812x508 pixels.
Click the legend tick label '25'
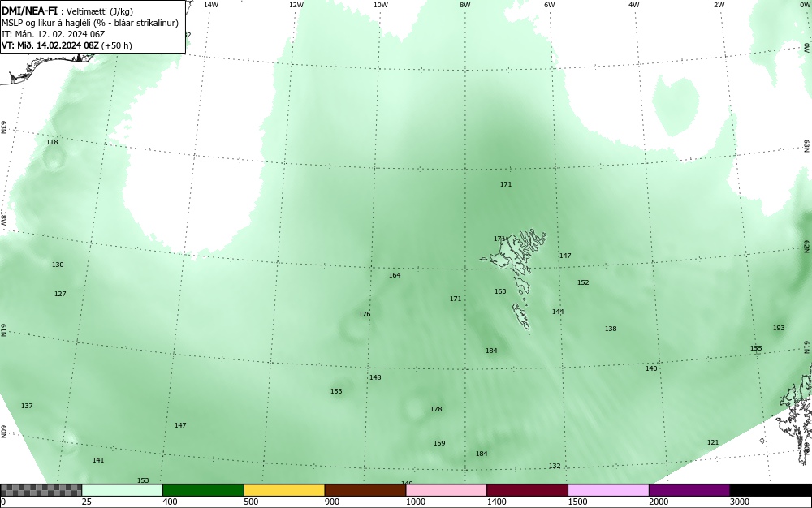87,502
